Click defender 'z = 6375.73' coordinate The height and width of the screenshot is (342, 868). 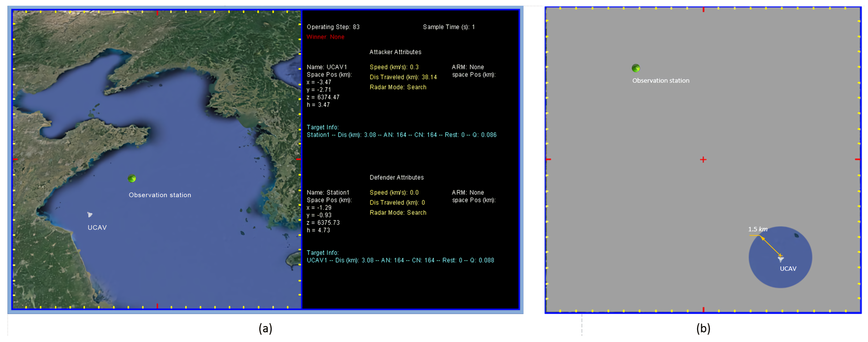[x=323, y=223]
